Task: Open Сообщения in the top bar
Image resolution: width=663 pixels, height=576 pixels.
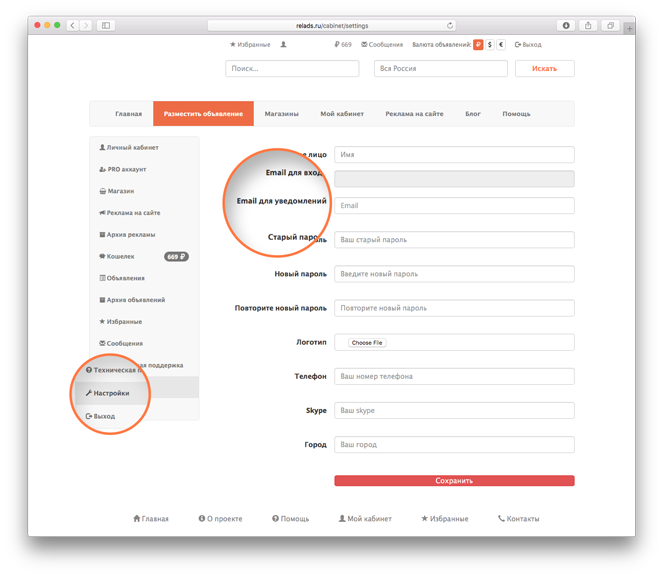Action: pyautogui.click(x=382, y=44)
